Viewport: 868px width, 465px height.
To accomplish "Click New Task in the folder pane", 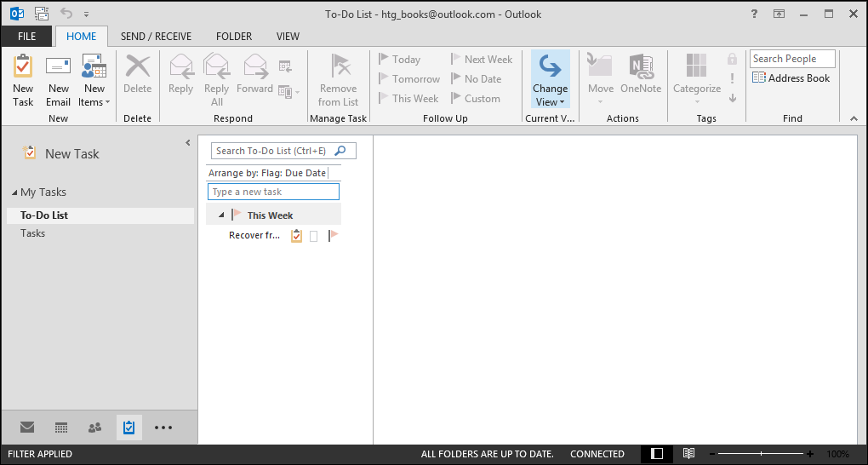I will [61, 153].
